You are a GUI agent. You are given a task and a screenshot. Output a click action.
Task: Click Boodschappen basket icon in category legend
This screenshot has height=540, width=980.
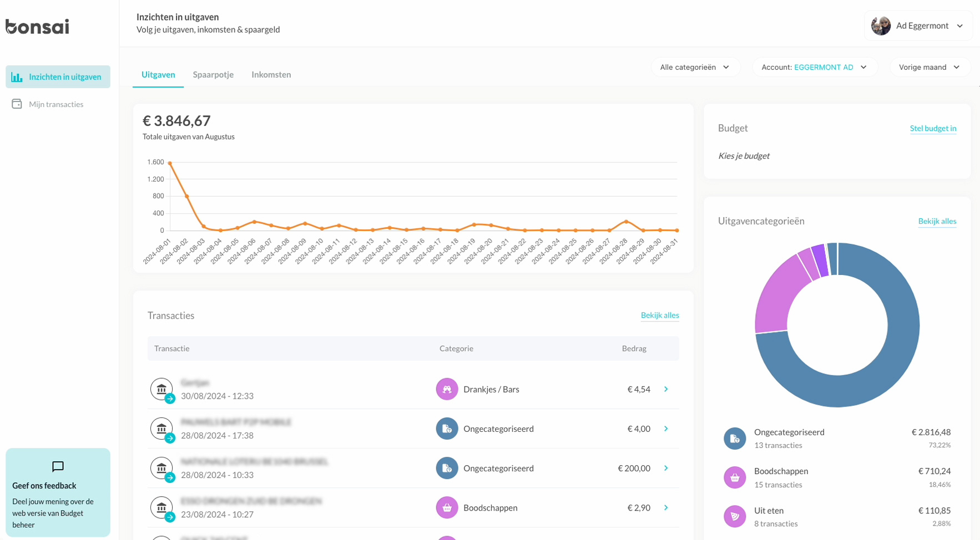[735, 477]
